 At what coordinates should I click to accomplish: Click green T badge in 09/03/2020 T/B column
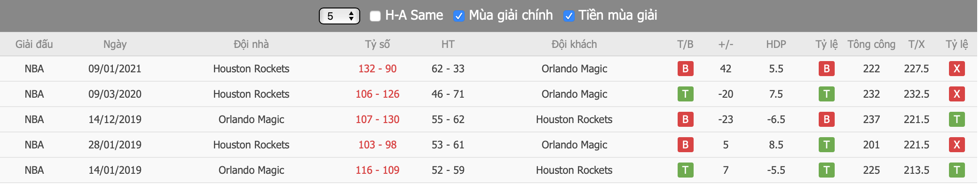685,94
